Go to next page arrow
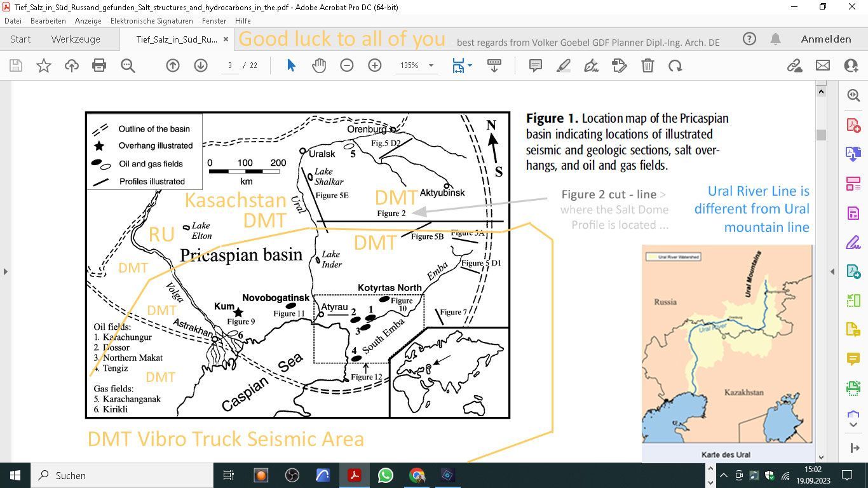 point(201,65)
